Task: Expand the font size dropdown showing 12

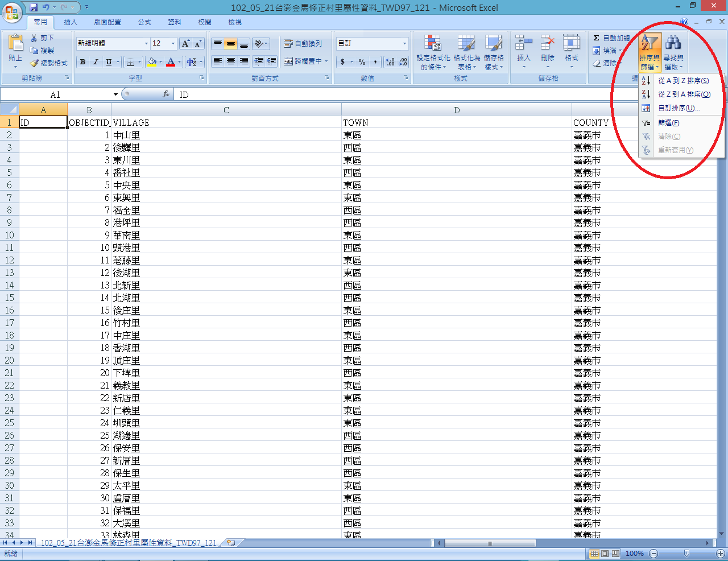Action: tap(173, 44)
